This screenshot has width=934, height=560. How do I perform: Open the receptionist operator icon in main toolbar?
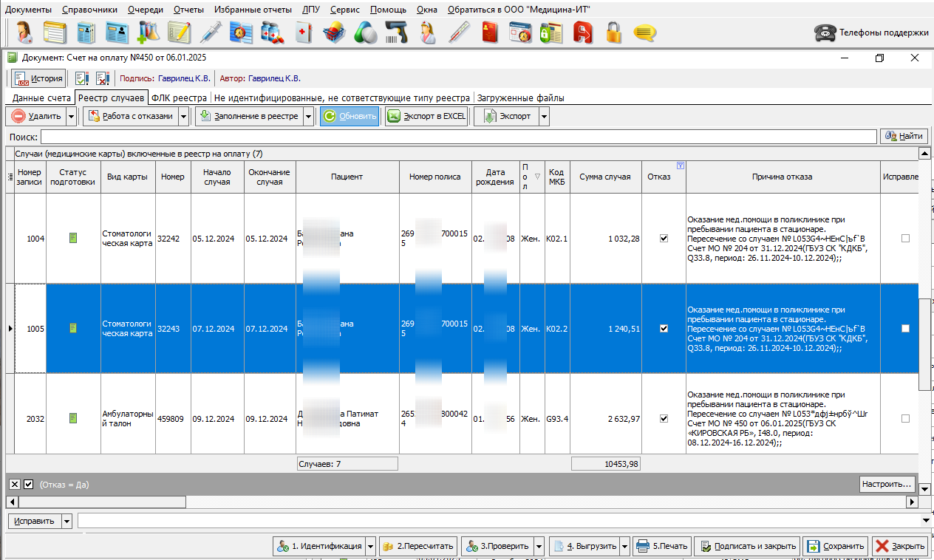(x=24, y=33)
